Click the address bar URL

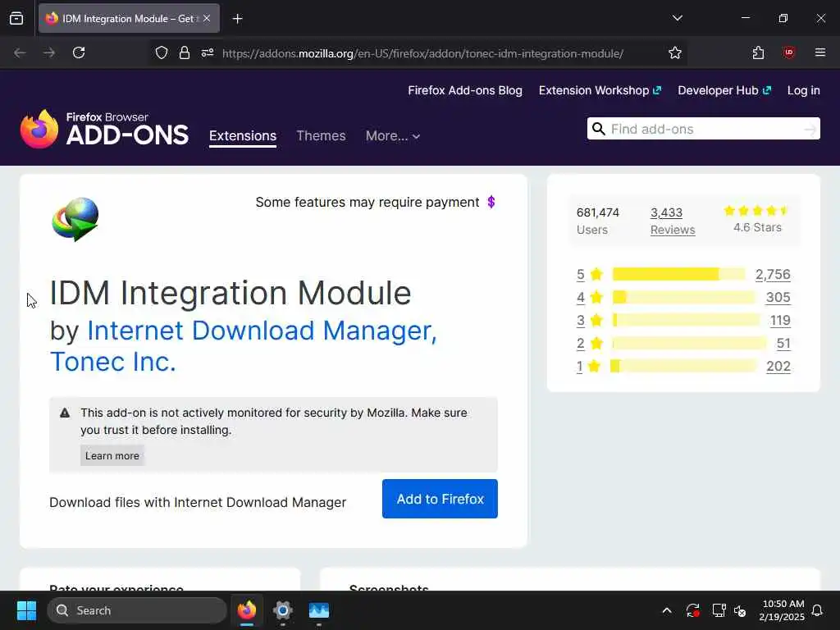[422, 53]
